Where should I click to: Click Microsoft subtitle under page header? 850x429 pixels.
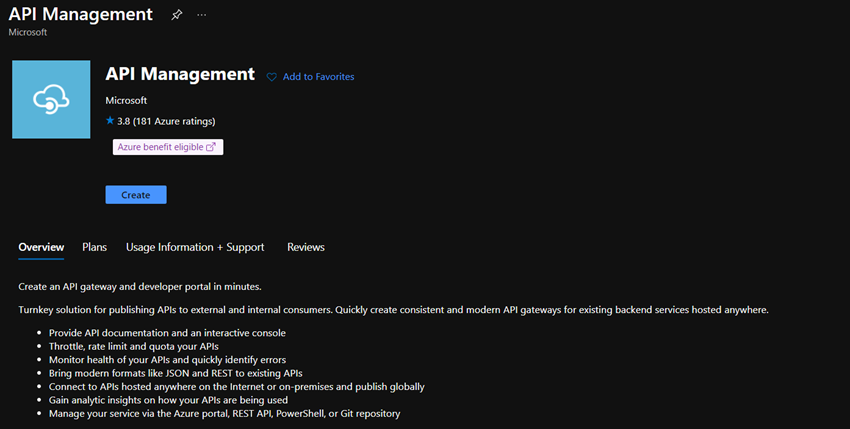point(28,32)
